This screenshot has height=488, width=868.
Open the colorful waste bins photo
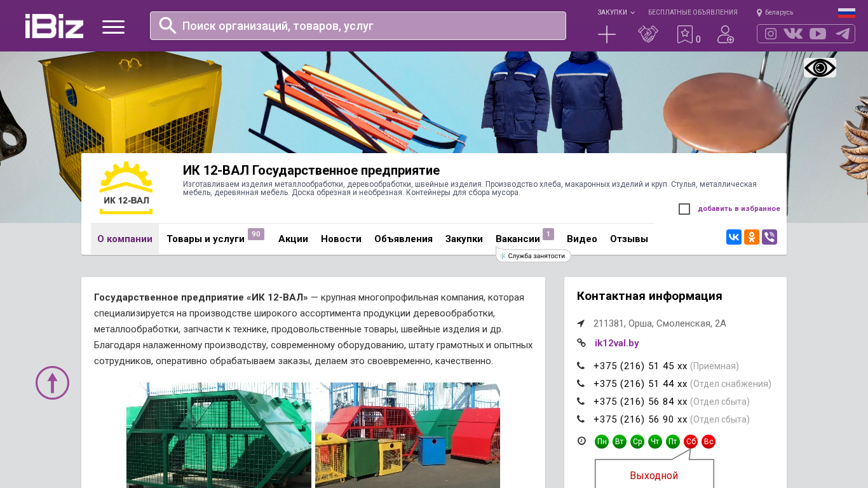tap(407, 435)
